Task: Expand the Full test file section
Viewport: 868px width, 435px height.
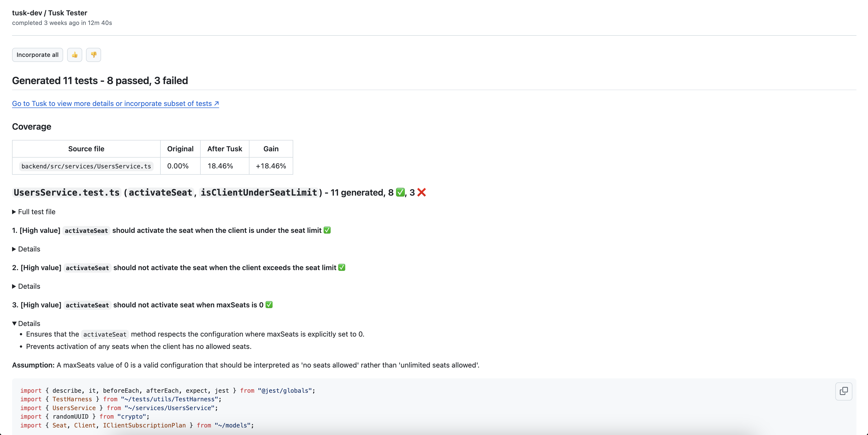Action: click(34, 212)
